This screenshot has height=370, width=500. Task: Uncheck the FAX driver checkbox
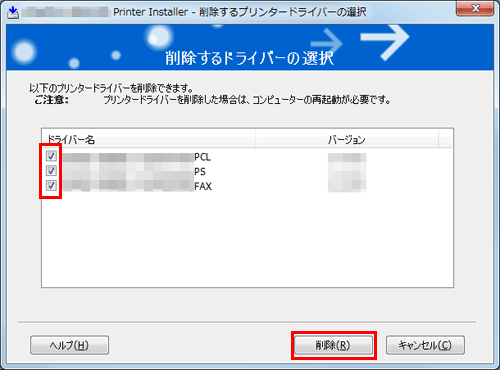pos(51,185)
